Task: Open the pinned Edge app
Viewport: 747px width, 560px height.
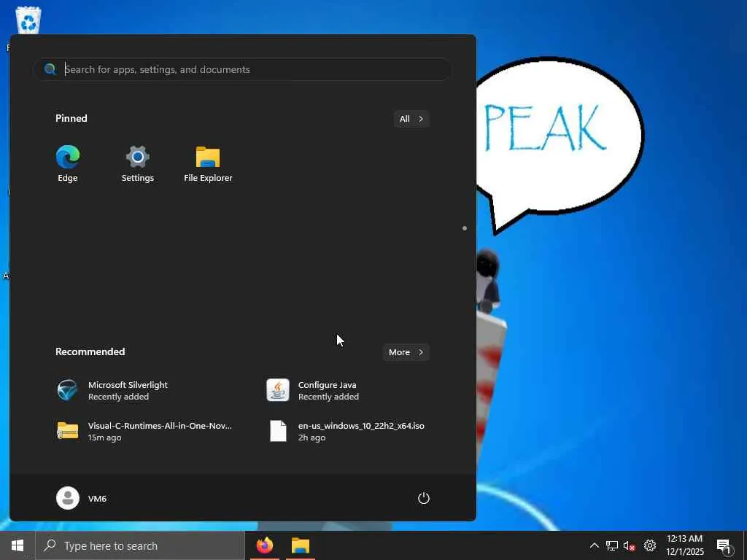Action: click(68, 163)
